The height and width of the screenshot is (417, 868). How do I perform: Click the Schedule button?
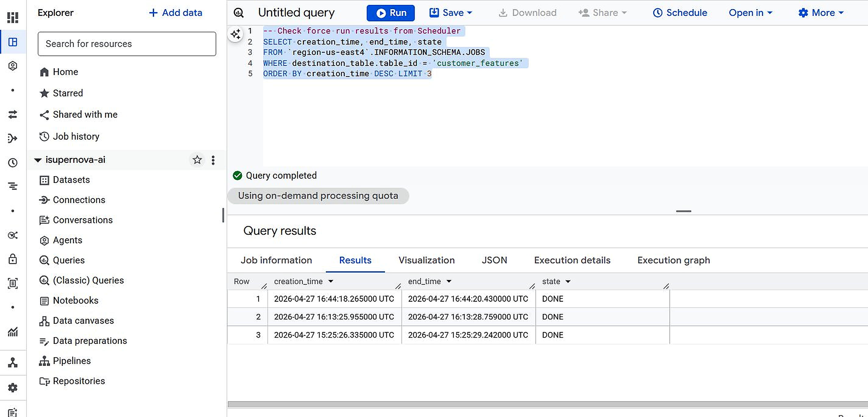(x=680, y=13)
